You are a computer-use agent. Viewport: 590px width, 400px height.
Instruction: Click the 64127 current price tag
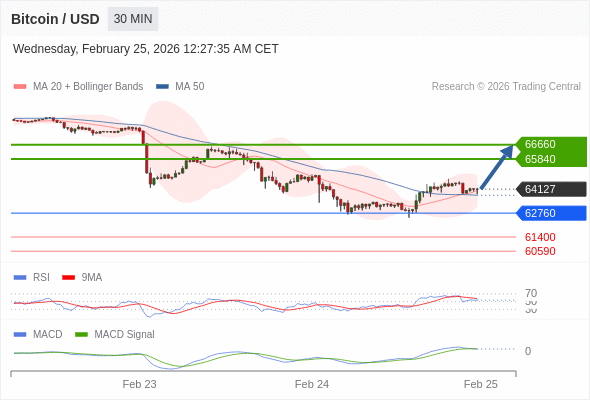coord(551,189)
